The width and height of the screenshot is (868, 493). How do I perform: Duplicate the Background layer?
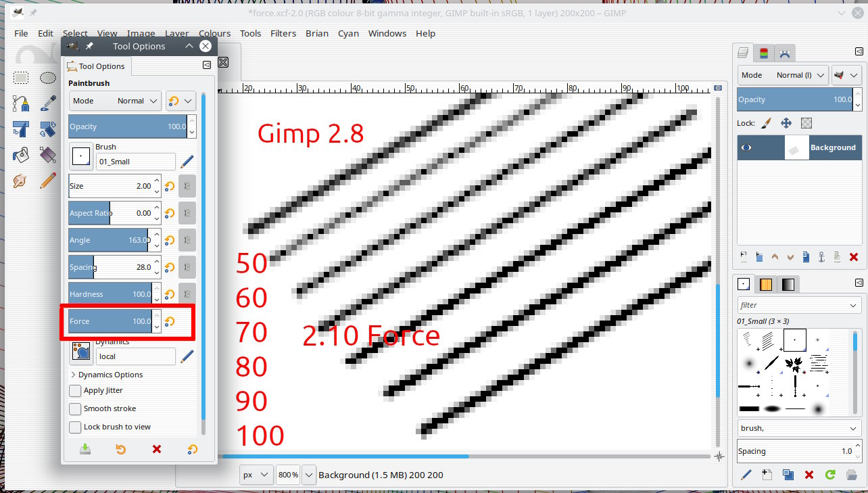pyautogui.click(x=806, y=257)
